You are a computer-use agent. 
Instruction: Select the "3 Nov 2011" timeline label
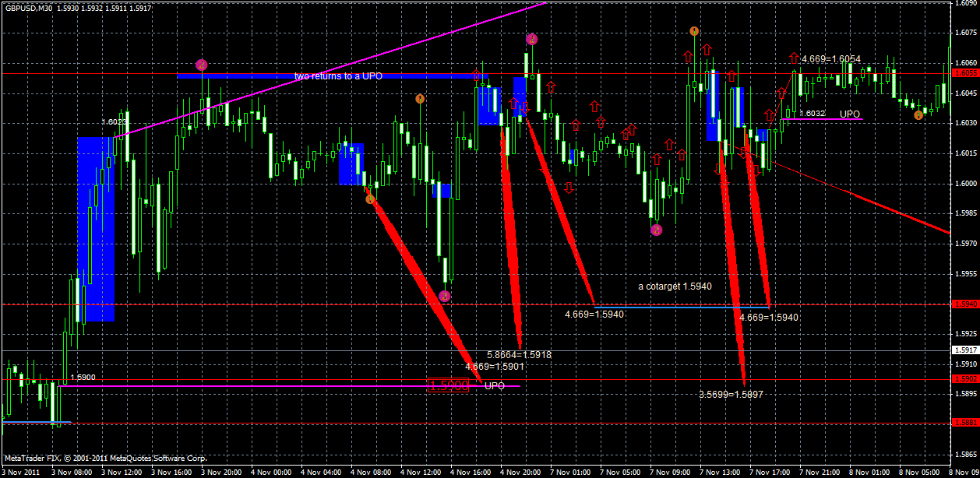[22, 471]
